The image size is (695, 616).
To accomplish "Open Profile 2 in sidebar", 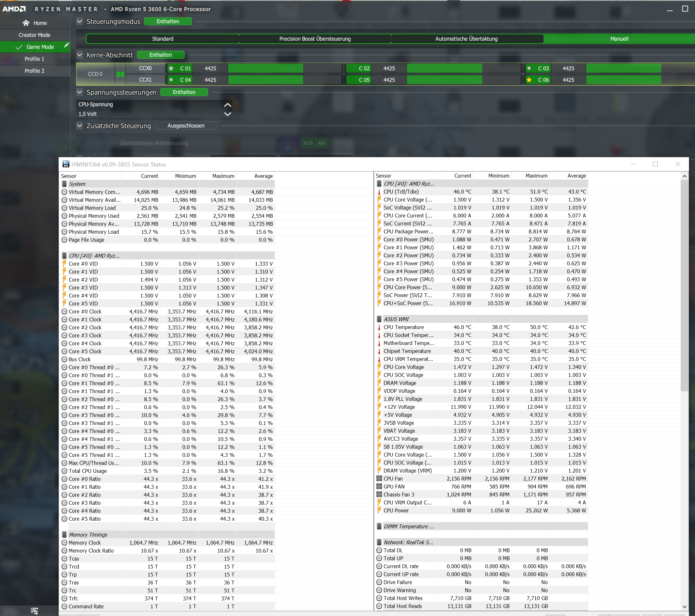I will click(34, 71).
